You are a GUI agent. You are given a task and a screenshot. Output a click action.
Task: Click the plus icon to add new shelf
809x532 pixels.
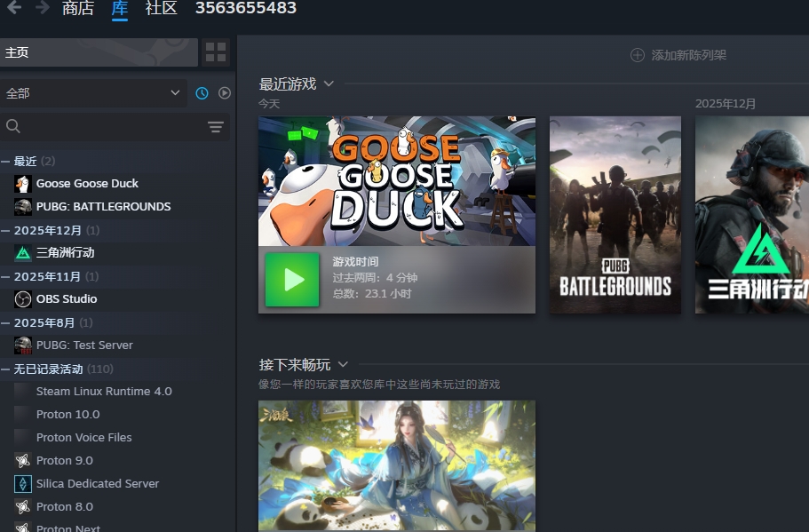click(637, 55)
